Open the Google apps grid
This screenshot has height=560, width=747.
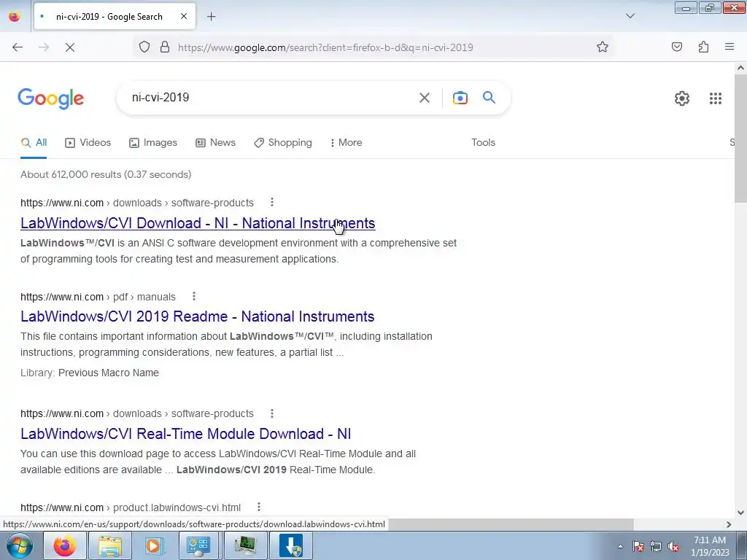coord(715,98)
